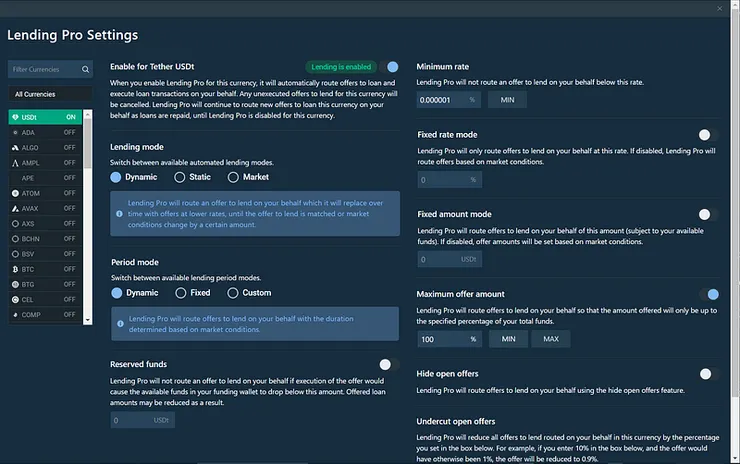740x464 pixels.
Task: Click the AMPL currency icon
Action: click(x=15, y=163)
